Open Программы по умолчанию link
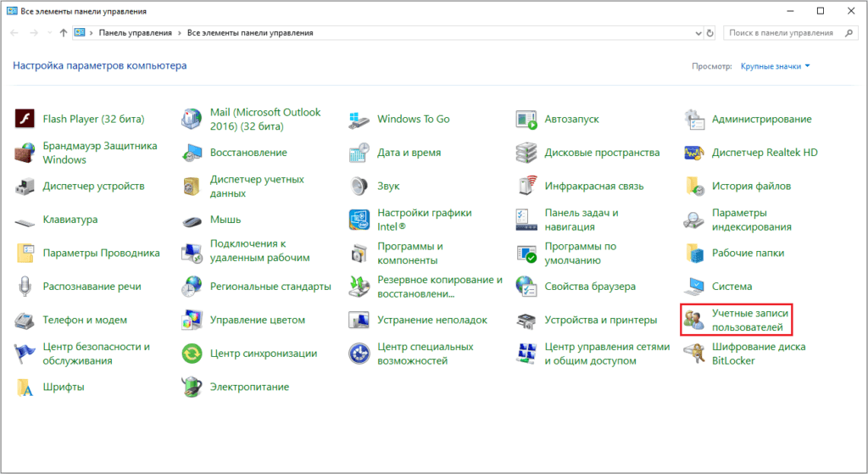This screenshot has height=474, width=868. 580,253
